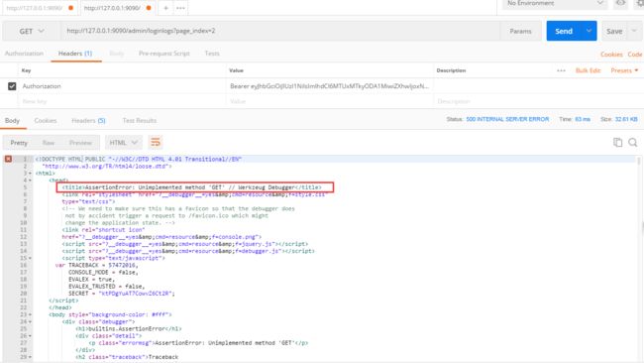644x363 pixels.
Task: Collapse the debugger div fold on line 24
Action: click(30, 321)
